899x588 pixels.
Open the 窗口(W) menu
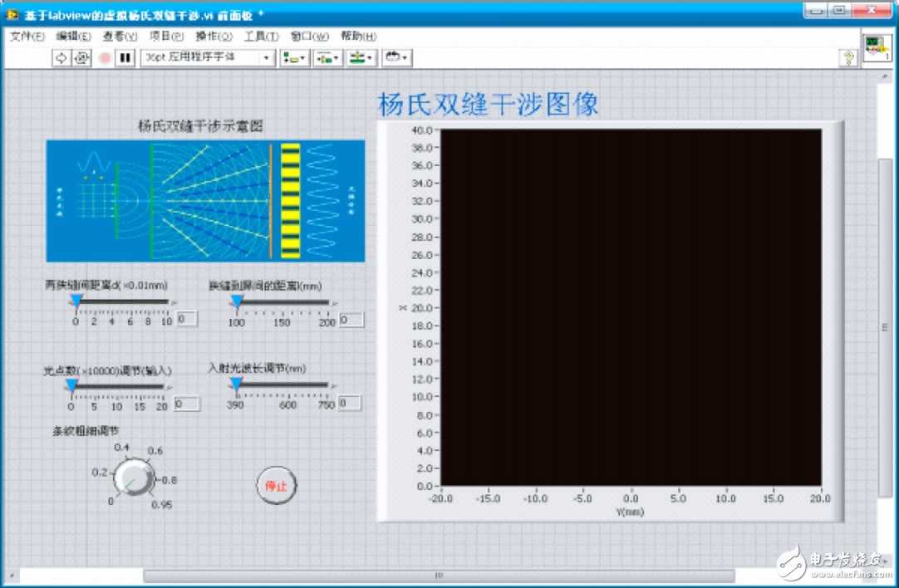tap(309, 36)
